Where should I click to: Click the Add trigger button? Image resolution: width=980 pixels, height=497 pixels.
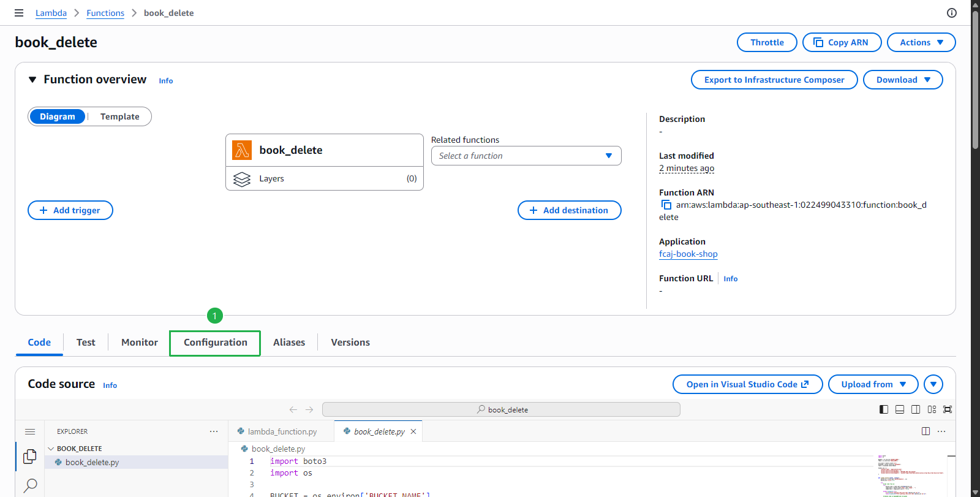[x=70, y=210]
